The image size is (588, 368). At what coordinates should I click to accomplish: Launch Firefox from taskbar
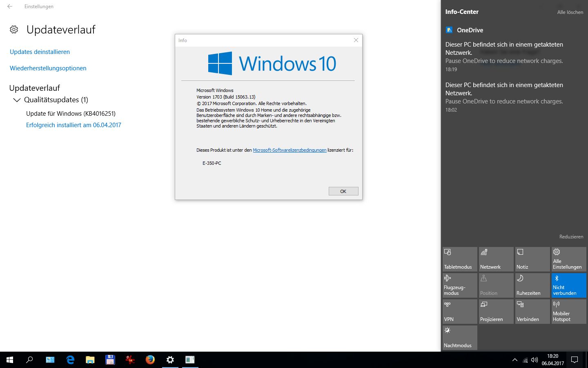tap(150, 360)
